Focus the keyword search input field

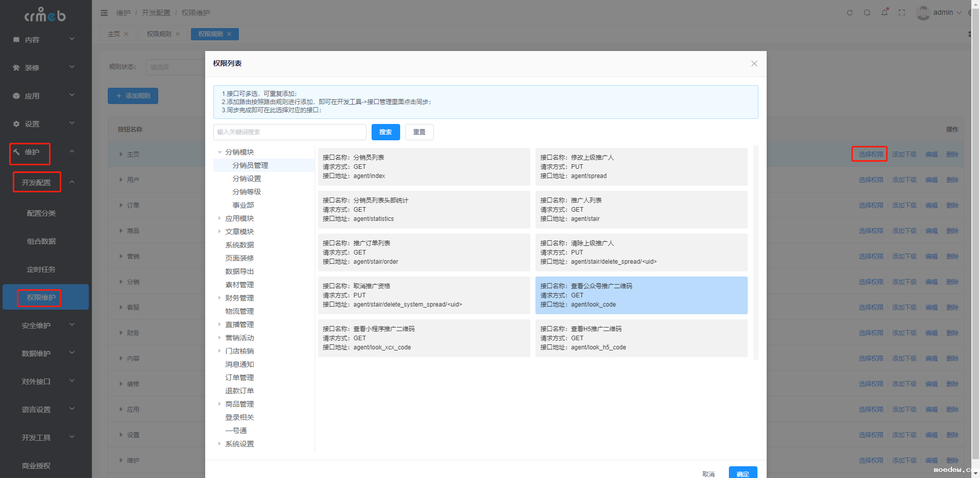[289, 132]
